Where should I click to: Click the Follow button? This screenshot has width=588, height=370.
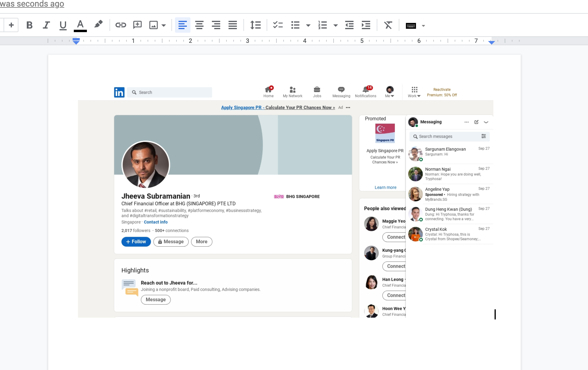coord(136,242)
